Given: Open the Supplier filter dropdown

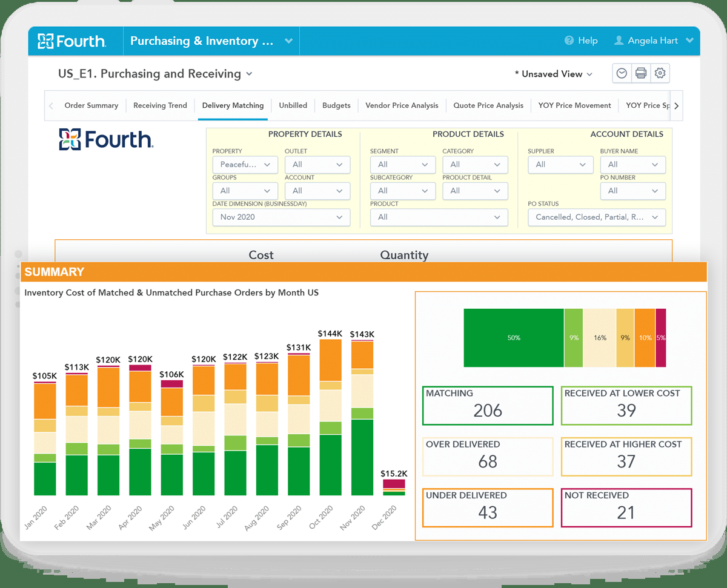Looking at the screenshot, I should pyautogui.click(x=560, y=164).
